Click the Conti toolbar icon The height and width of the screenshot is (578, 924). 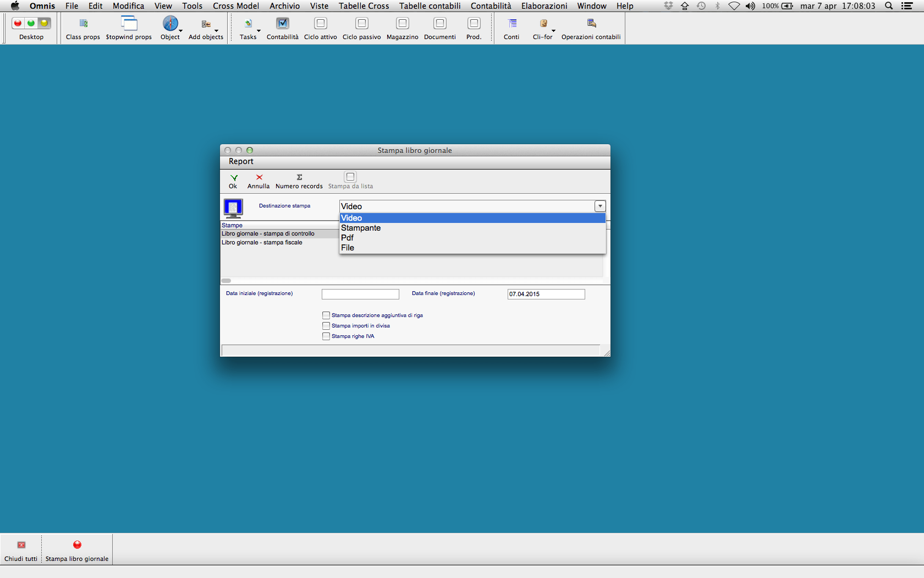point(512,24)
